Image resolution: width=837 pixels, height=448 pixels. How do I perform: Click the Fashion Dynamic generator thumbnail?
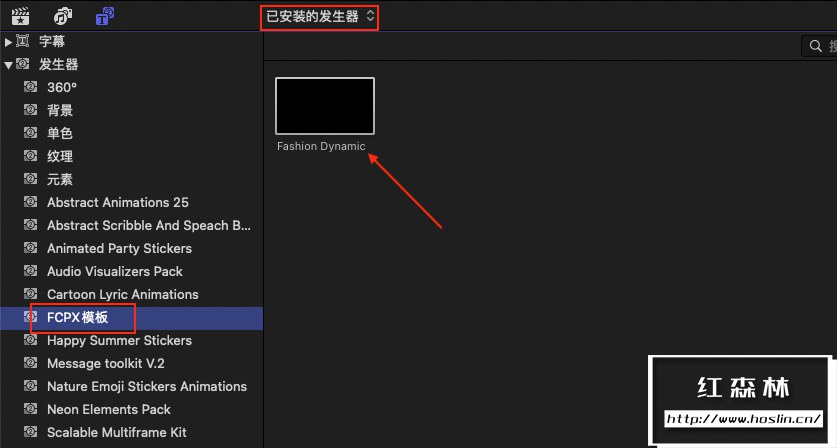tap(325, 106)
